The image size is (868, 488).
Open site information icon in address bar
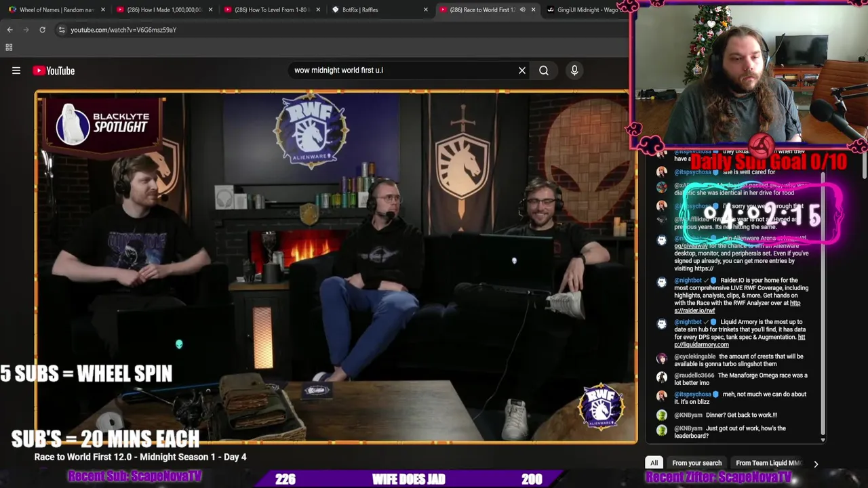(x=62, y=30)
